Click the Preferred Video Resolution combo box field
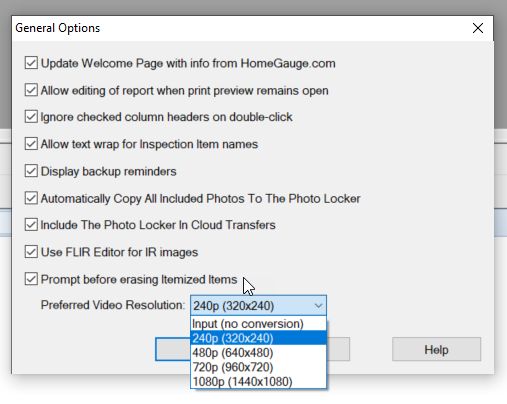Viewport: 507px width, 404px height. [x=258, y=305]
